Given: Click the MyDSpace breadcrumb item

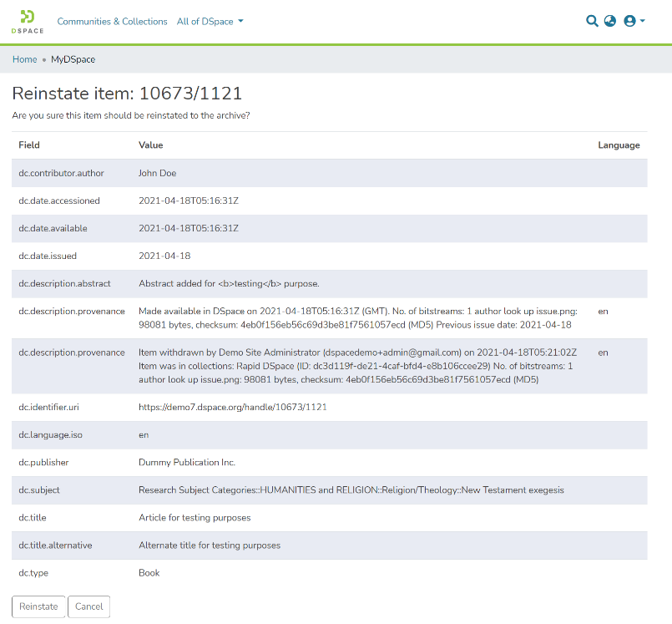Looking at the screenshot, I should coord(73,59).
